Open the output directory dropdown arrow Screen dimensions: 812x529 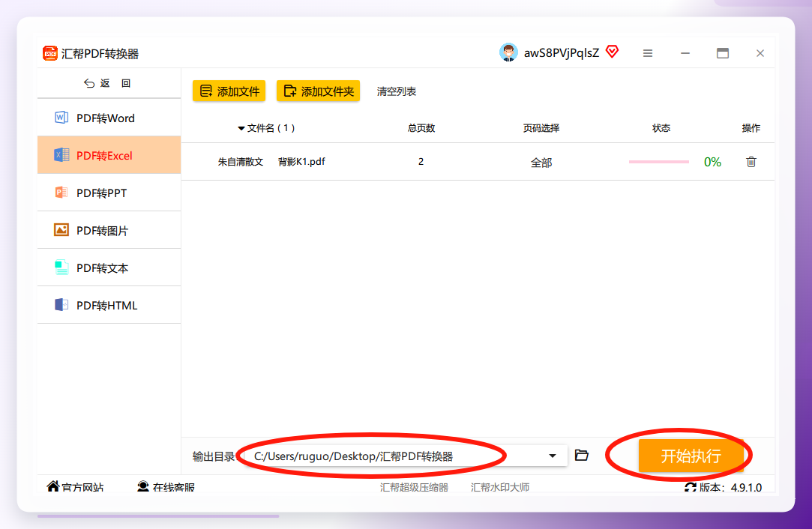point(553,456)
